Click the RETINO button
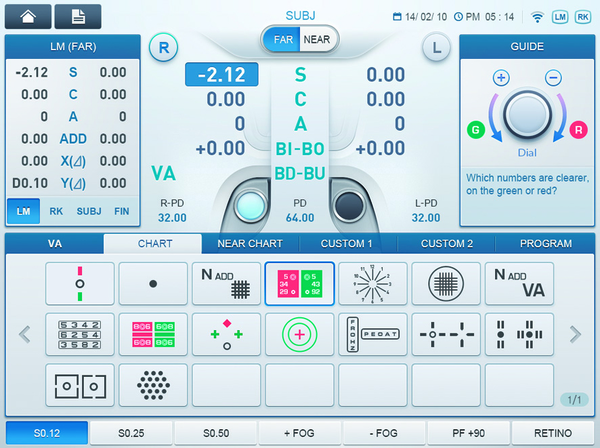Viewport: 600px width, 448px height. [553, 433]
